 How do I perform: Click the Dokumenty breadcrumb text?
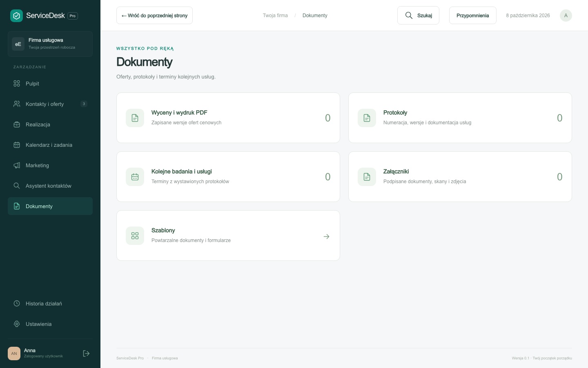click(x=315, y=16)
